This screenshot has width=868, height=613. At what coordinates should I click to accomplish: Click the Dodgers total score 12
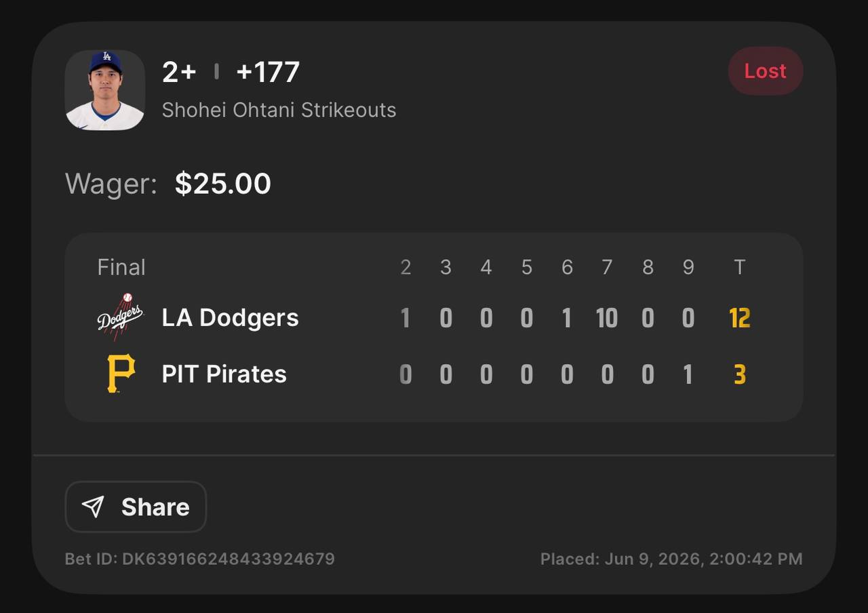tap(739, 317)
